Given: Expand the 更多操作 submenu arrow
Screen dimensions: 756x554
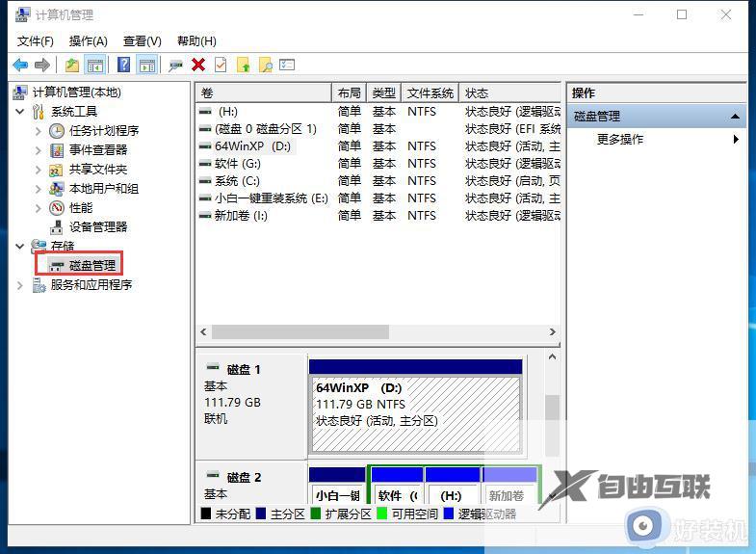Looking at the screenshot, I should [x=736, y=140].
